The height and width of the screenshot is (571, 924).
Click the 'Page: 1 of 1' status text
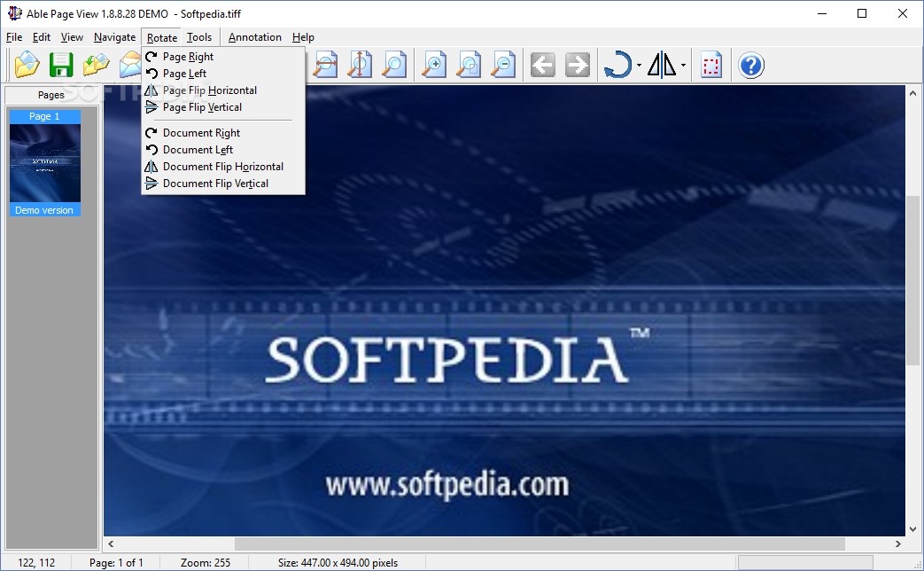pos(116,563)
